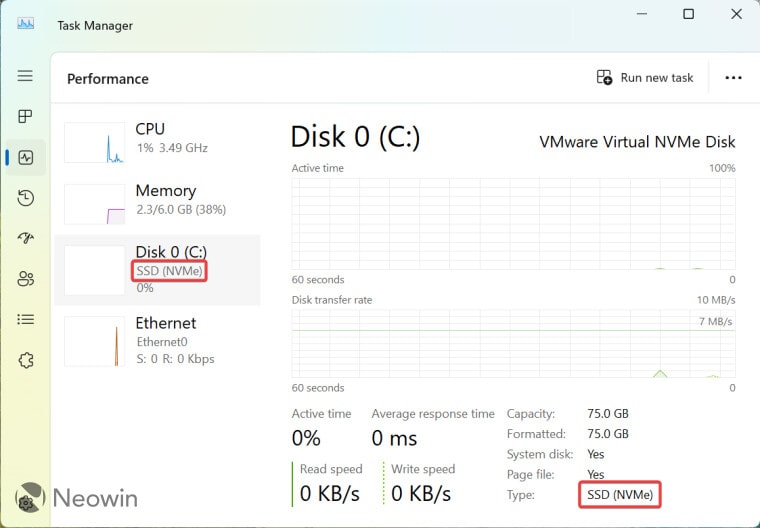Click Run new task button
Screen dimensions: 760x528
click(645, 78)
